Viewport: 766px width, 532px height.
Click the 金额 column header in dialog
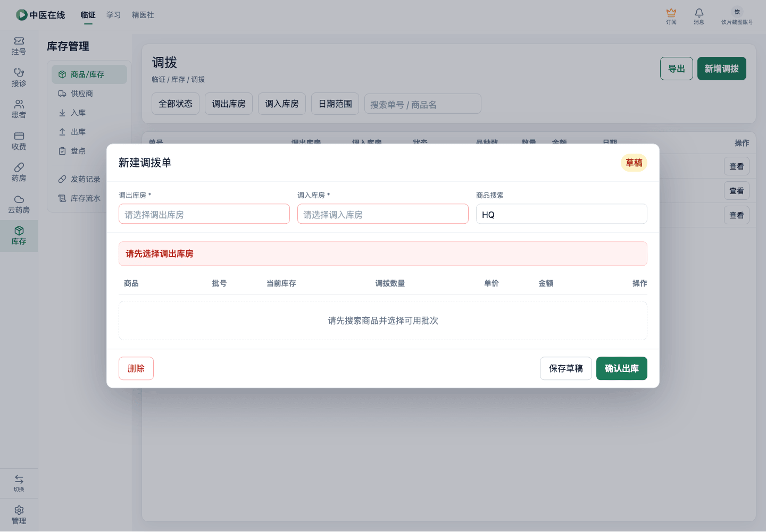(x=546, y=283)
